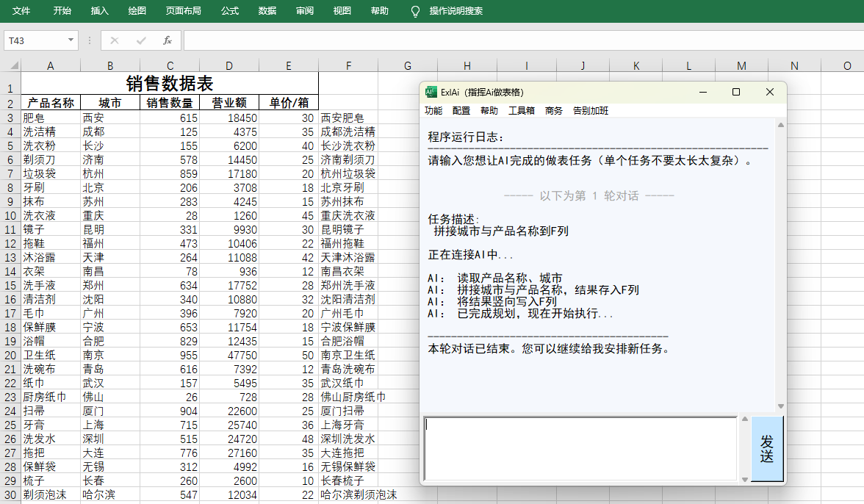Select column F header
864x504 pixels.
click(348, 65)
